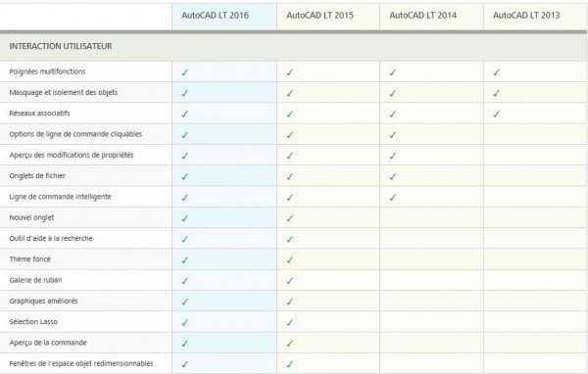The width and height of the screenshot is (588, 374).
Task: Click the Graphiques améliorés row label
Action: tap(43, 301)
